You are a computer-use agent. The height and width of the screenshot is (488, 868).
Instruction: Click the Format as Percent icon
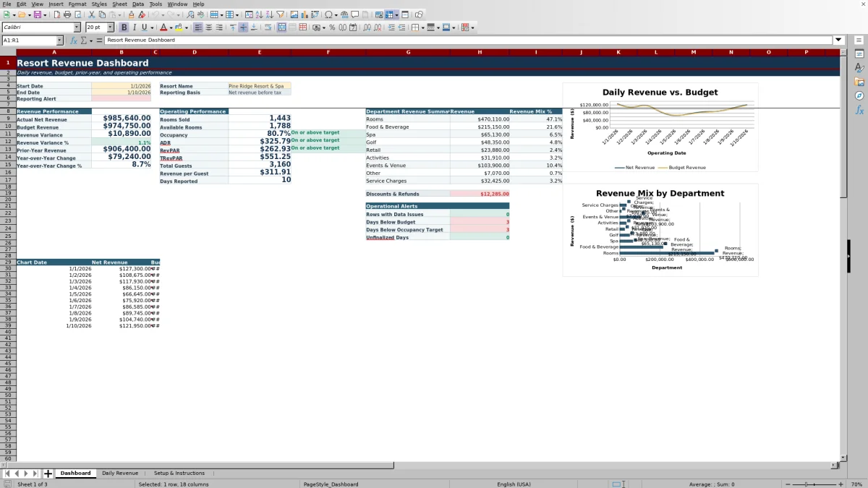pos(332,27)
